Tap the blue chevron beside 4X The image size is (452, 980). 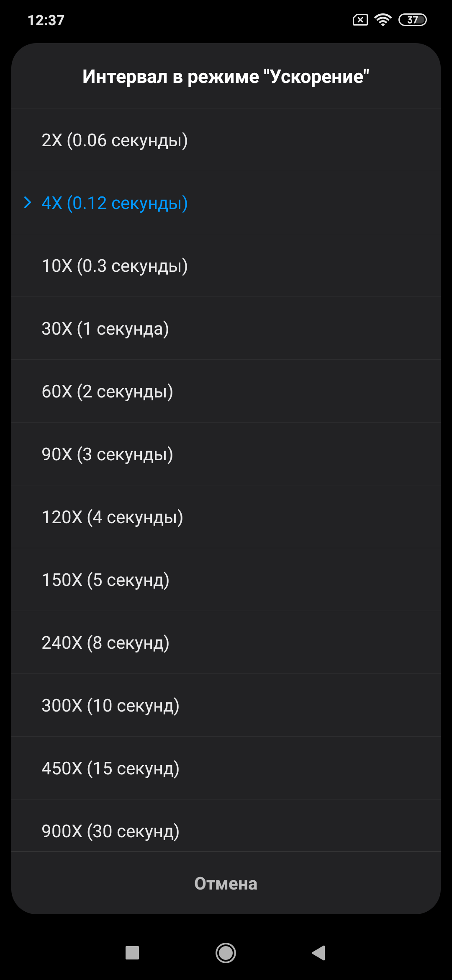(28, 203)
